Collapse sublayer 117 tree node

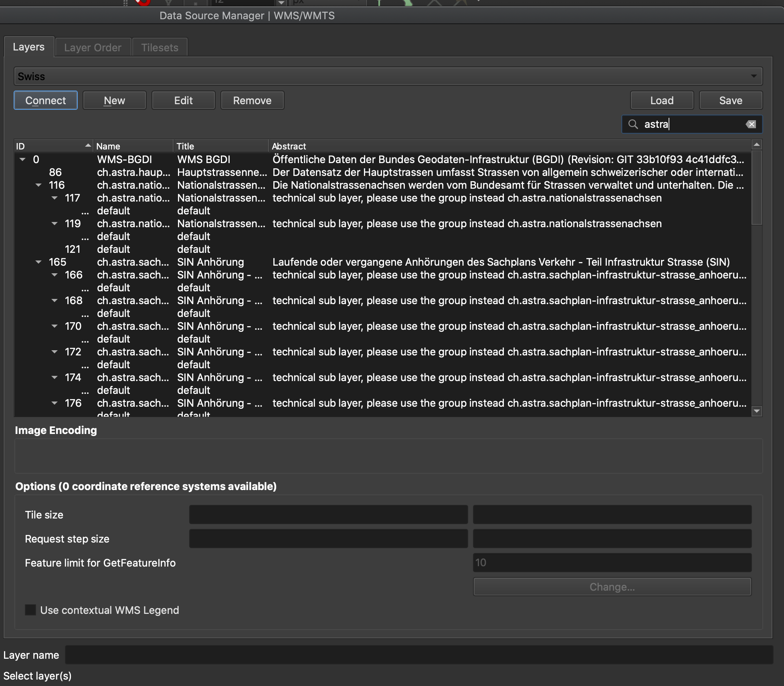[x=55, y=198]
